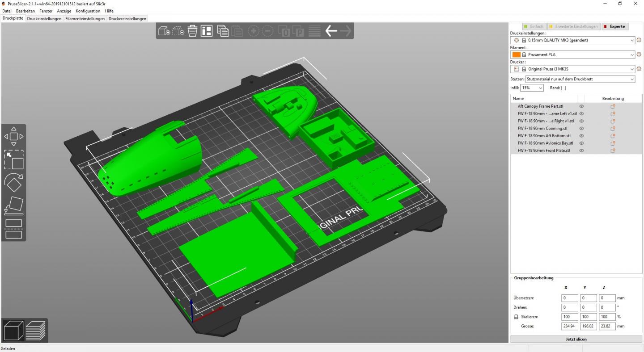Click edit icon for FW F-18 90mm Front Plate.stl
Image resolution: width=644 pixels, height=352 pixels.
coord(613,151)
